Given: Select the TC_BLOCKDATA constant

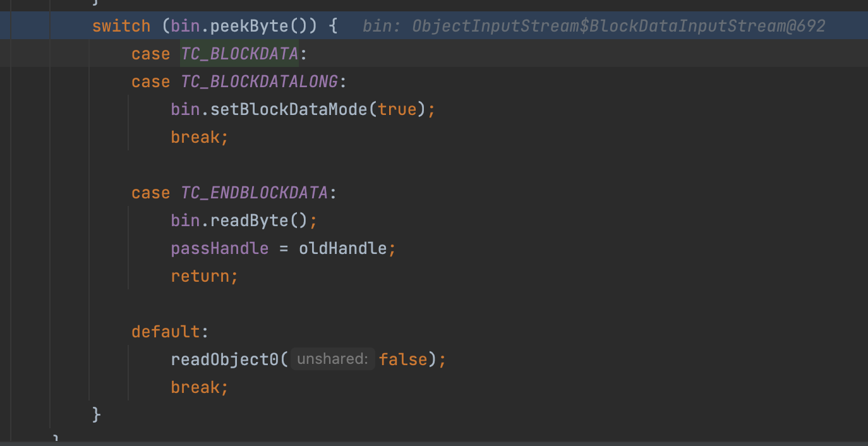Looking at the screenshot, I should coord(239,54).
